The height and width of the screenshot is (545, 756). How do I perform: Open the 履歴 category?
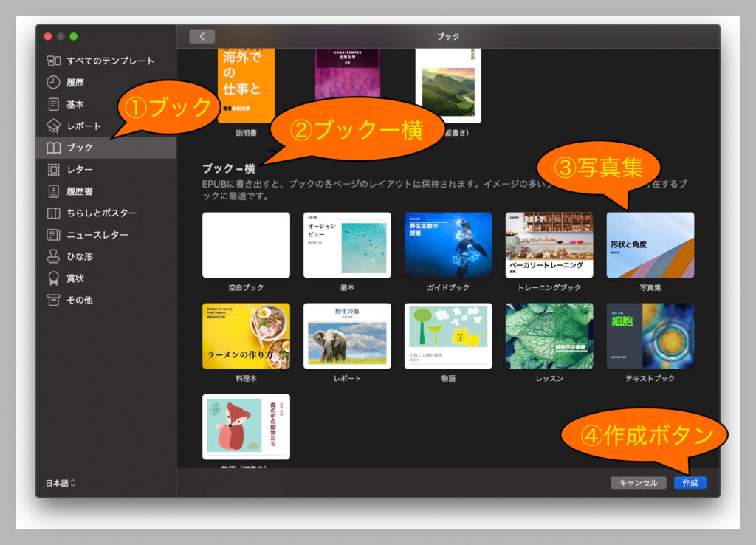pos(106,83)
